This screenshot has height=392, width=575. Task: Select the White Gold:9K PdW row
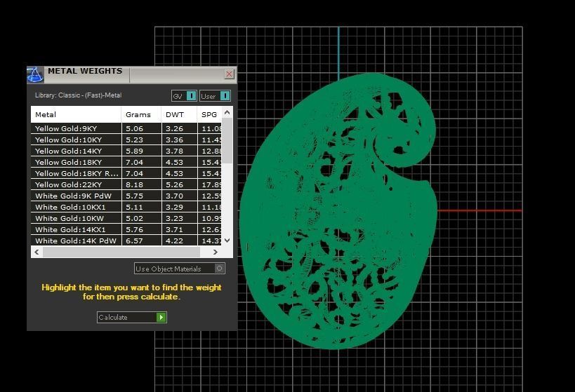click(x=126, y=196)
